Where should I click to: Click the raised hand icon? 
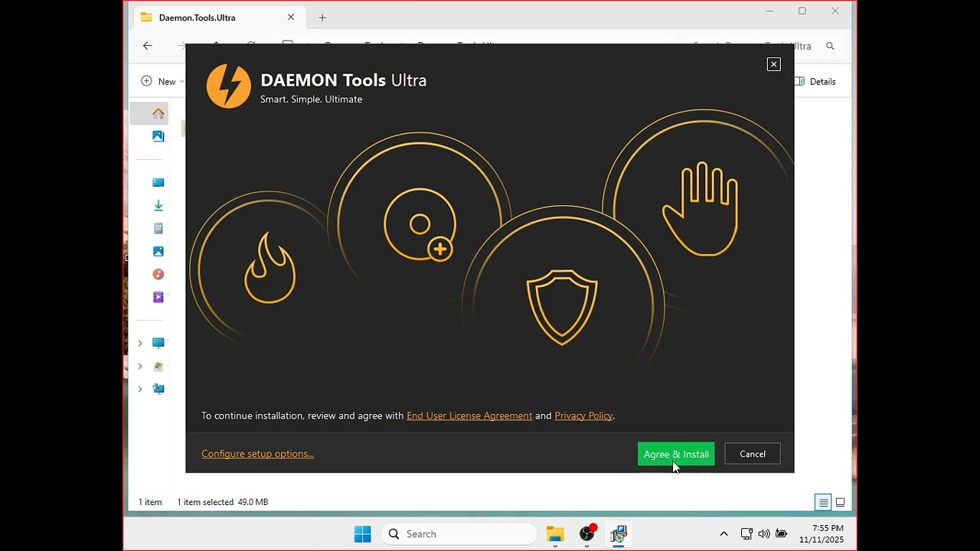click(701, 209)
